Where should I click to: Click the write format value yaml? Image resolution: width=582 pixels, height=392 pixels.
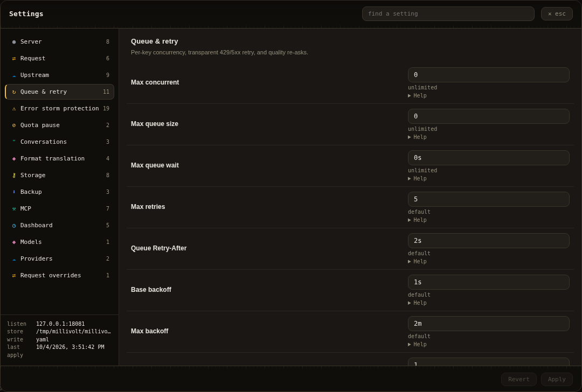click(x=43, y=340)
